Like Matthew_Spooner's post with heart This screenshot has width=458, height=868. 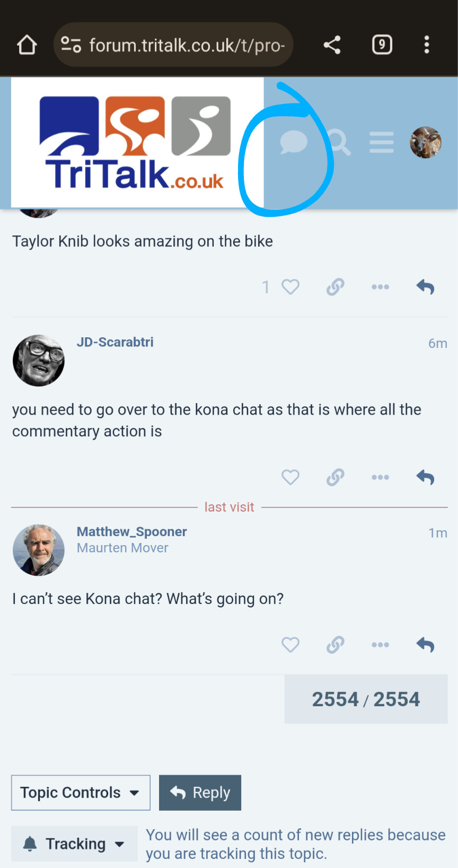pyautogui.click(x=290, y=645)
